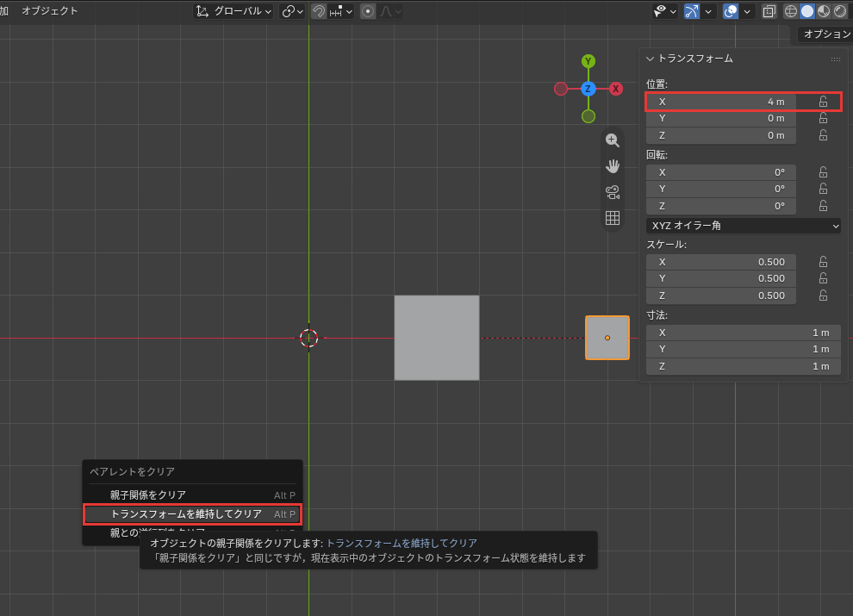
Task: Click the rotation X field showing 0°
Action: 721,172
